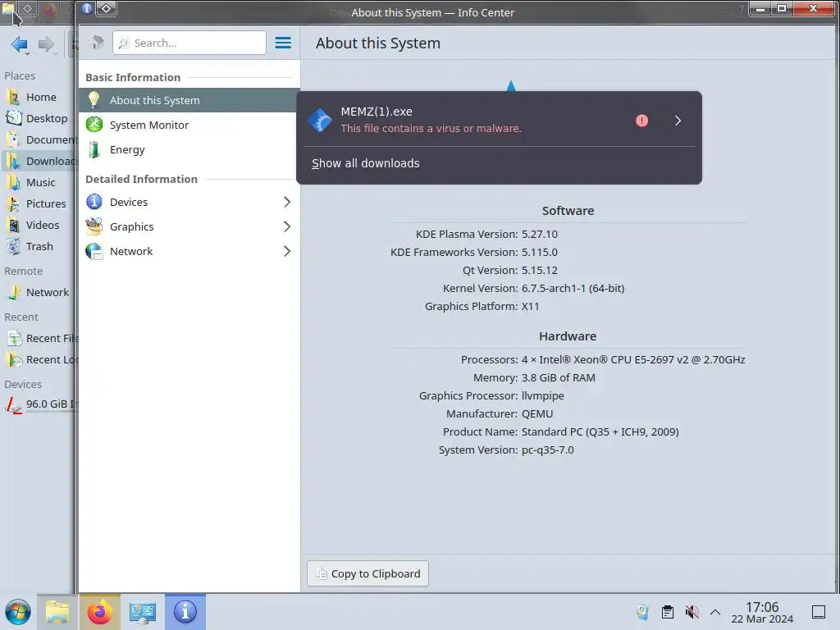Open Recent Locations in Dolphin sidebar
The height and width of the screenshot is (630, 840).
point(39,360)
